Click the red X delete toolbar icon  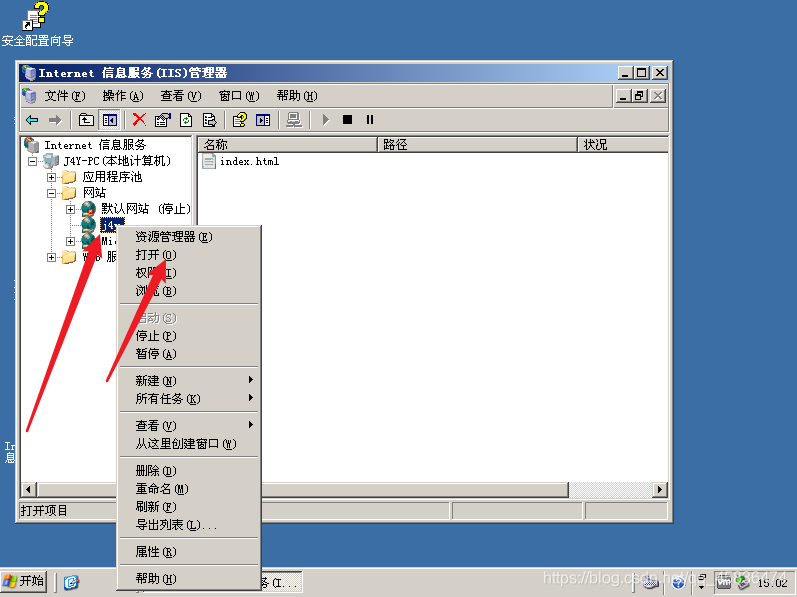click(x=139, y=120)
